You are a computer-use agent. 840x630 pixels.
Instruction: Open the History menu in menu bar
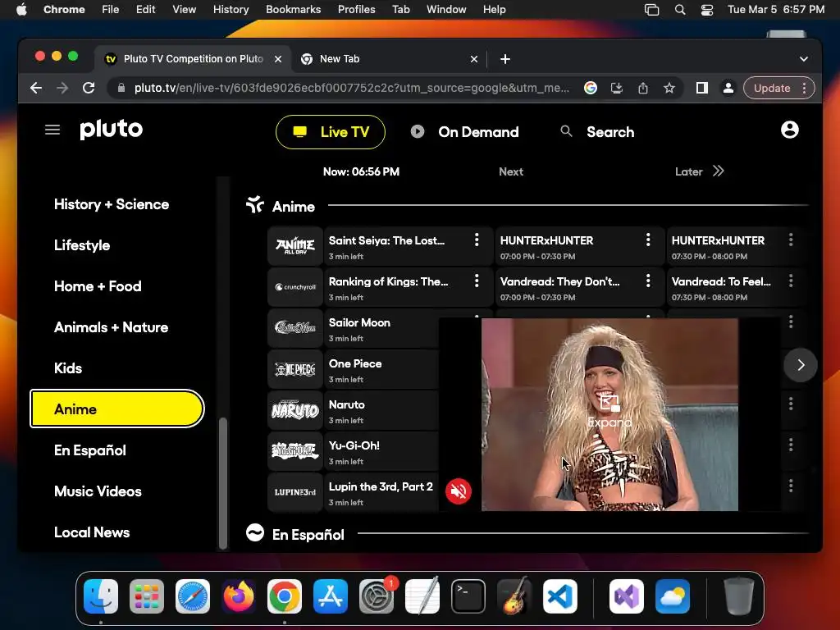click(x=231, y=9)
